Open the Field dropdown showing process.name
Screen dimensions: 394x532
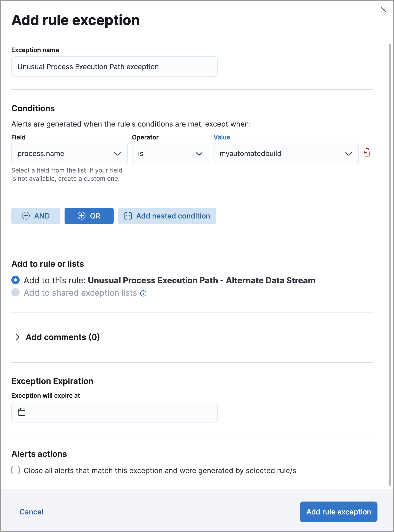pos(69,154)
